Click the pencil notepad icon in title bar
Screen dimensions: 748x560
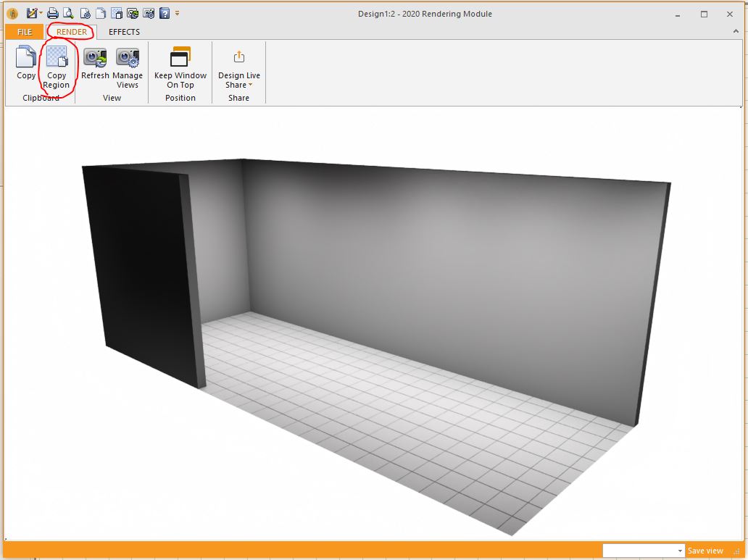point(32,13)
